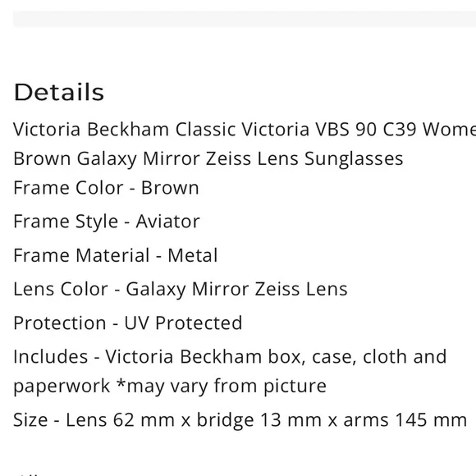Click the gray bar above Details
Image resolution: width=476 pixels, height=476 pixels.
pos(245,19)
